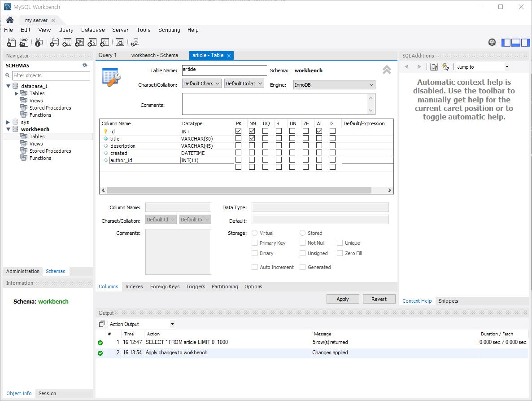This screenshot has height=401, width=532.
Task: Collapse the database_1 schema tree
Action: point(9,86)
